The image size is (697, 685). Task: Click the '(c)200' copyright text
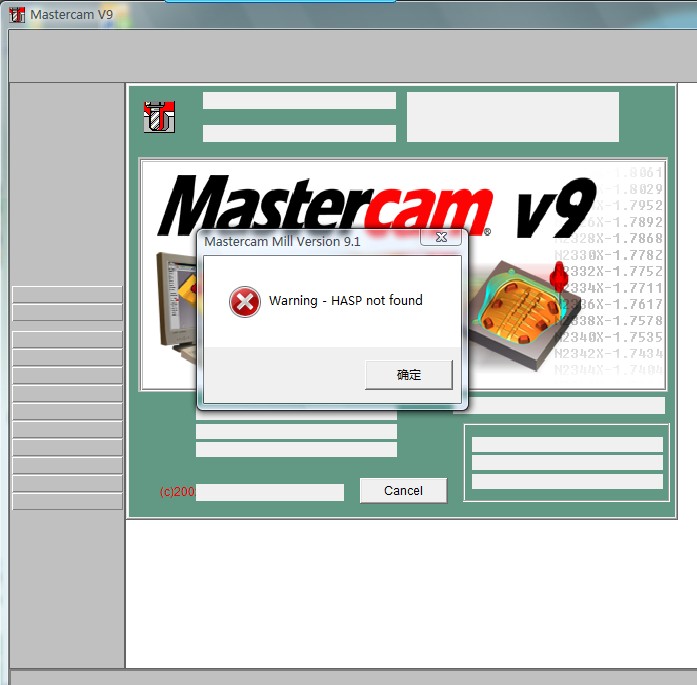177,491
